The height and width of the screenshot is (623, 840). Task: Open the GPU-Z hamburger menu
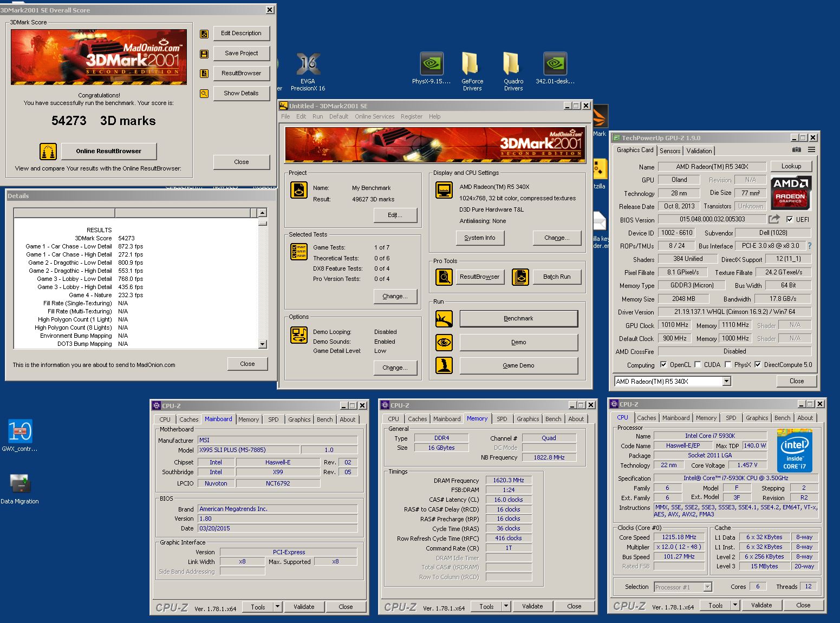(x=811, y=150)
